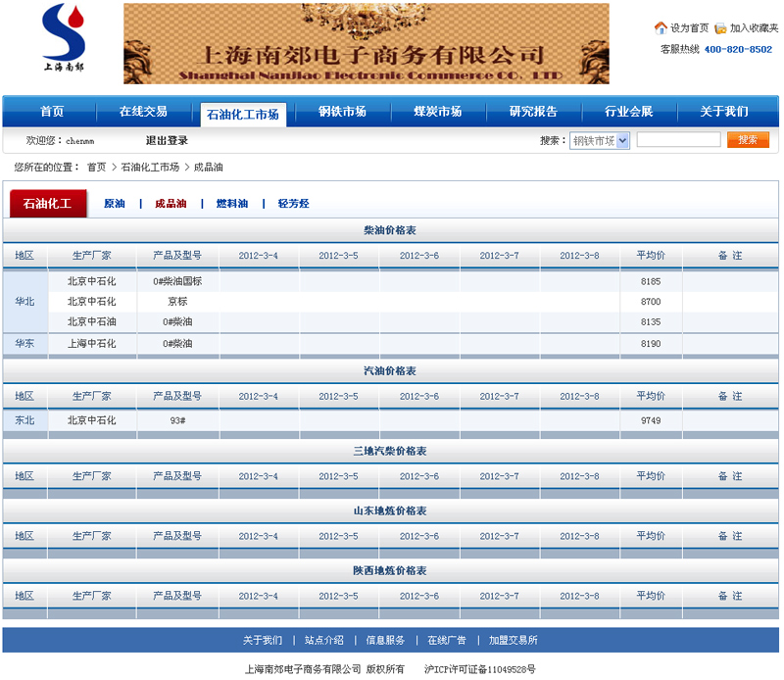
Task: Click the 沪ICP许可证备11049528号 text
Action: pyautogui.click(x=480, y=669)
